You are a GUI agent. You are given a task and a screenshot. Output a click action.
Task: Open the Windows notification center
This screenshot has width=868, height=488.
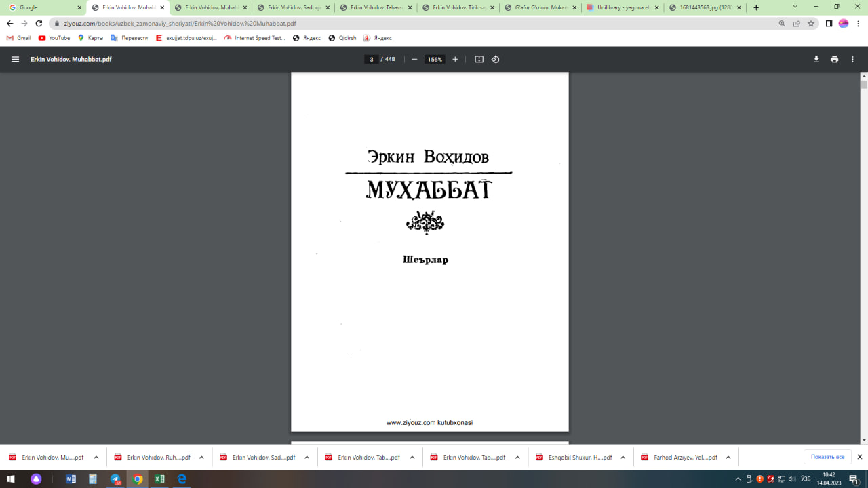(854, 479)
